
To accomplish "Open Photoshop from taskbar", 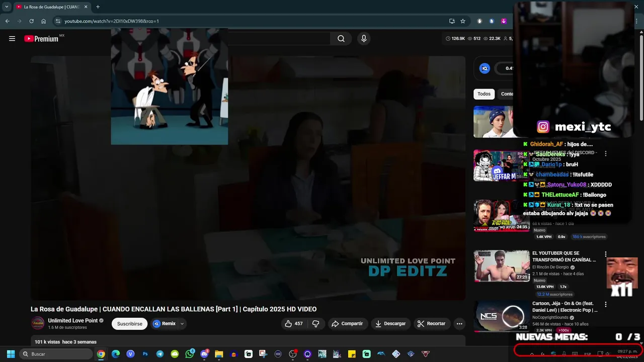I will click(x=145, y=354).
